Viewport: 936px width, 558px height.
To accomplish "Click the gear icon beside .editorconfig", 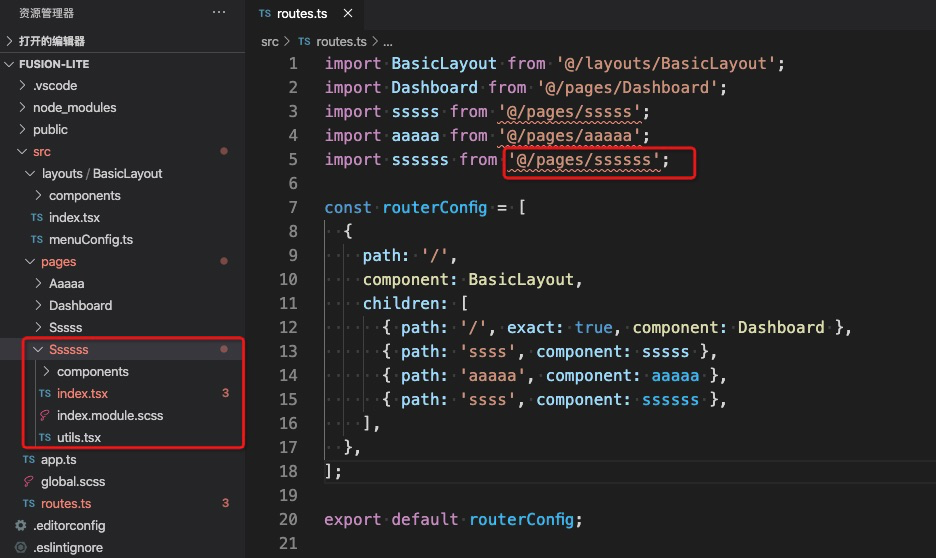I will pos(21,525).
